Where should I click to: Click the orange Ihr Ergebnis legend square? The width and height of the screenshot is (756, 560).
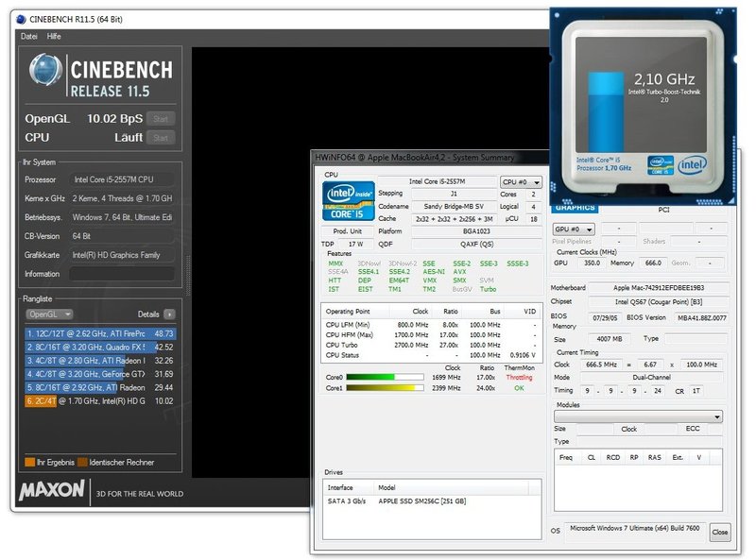click(x=27, y=462)
